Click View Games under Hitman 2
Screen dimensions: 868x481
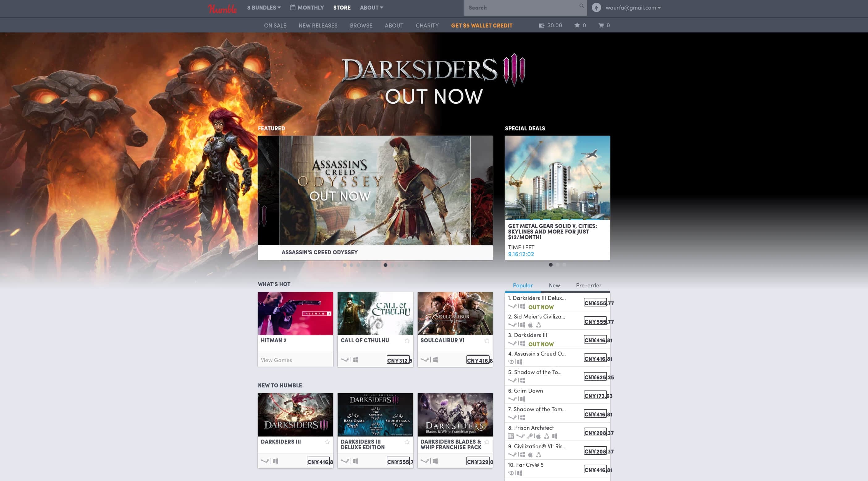click(x=276, y=360)
